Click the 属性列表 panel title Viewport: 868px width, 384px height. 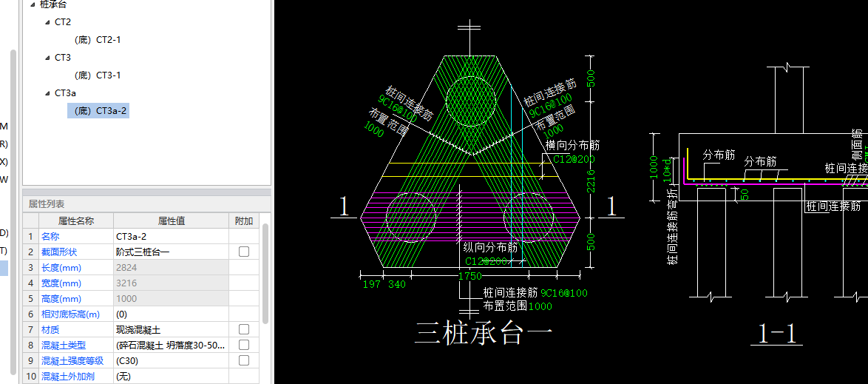click(x=47, y=204)
